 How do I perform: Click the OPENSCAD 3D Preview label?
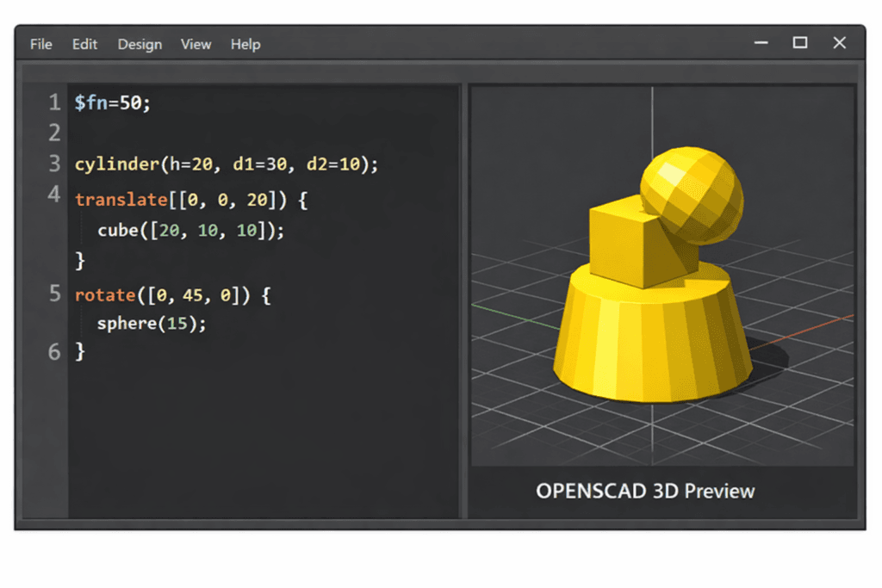tap(644, 491)
